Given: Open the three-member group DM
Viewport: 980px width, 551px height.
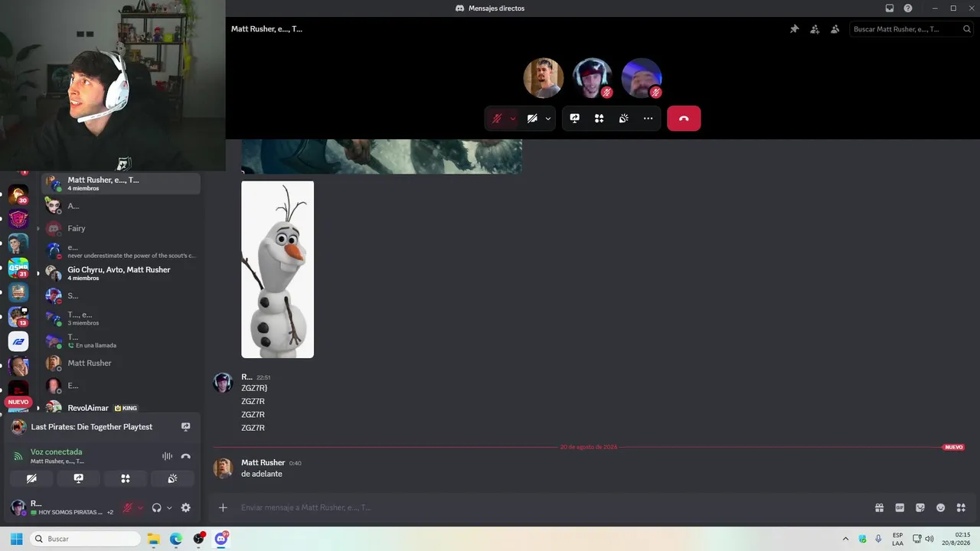Looking at the screenshot, I should (121, 318).
